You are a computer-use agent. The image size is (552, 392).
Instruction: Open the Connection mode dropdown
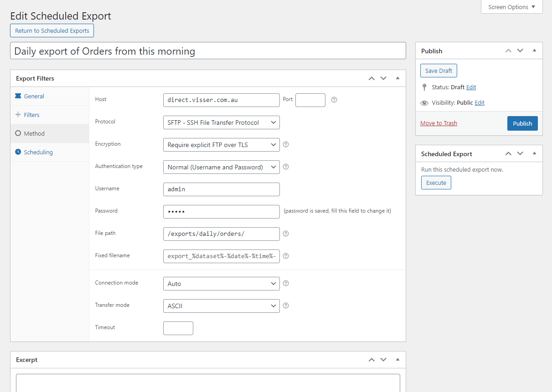221,284
